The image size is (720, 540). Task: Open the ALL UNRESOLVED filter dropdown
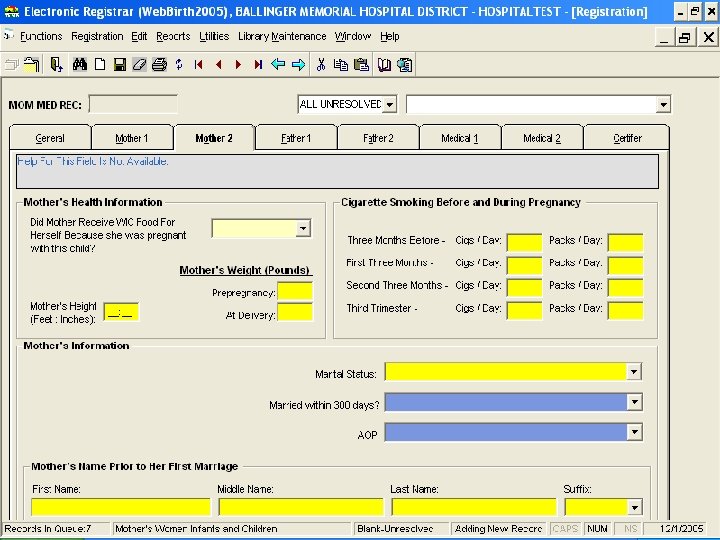(389, 104)
